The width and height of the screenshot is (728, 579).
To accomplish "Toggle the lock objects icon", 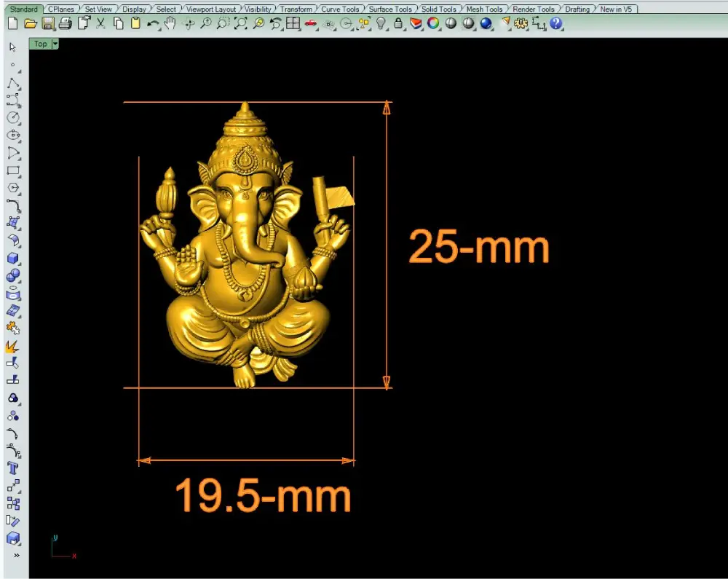I will tap(398, 23).
